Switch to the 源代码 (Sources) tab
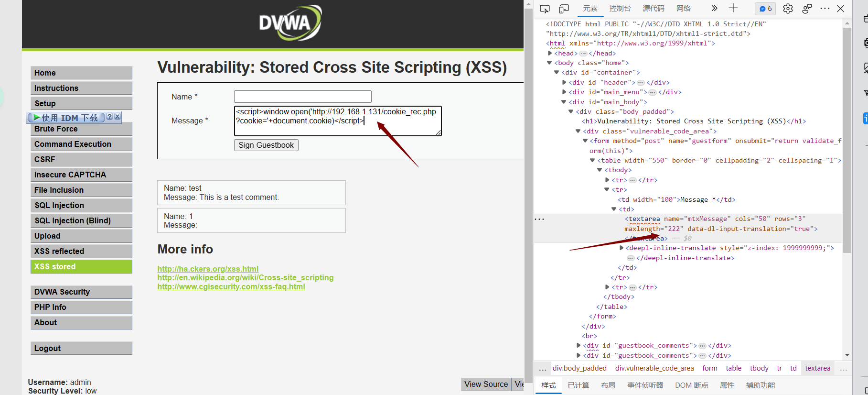Viewport: 868px width, 395px height. pyautogui.click(x=654, y=9)
